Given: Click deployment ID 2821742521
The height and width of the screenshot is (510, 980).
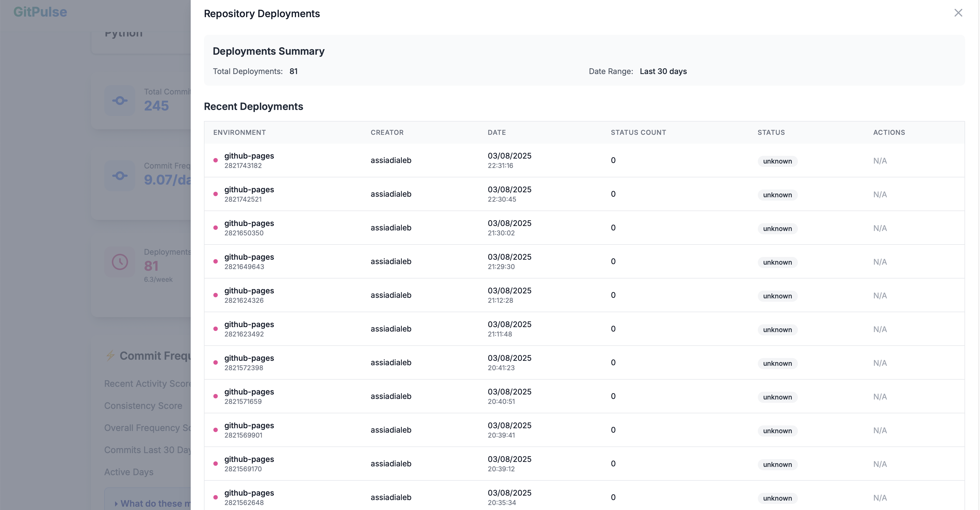Looking at the screenshot, I should [243, 199].
